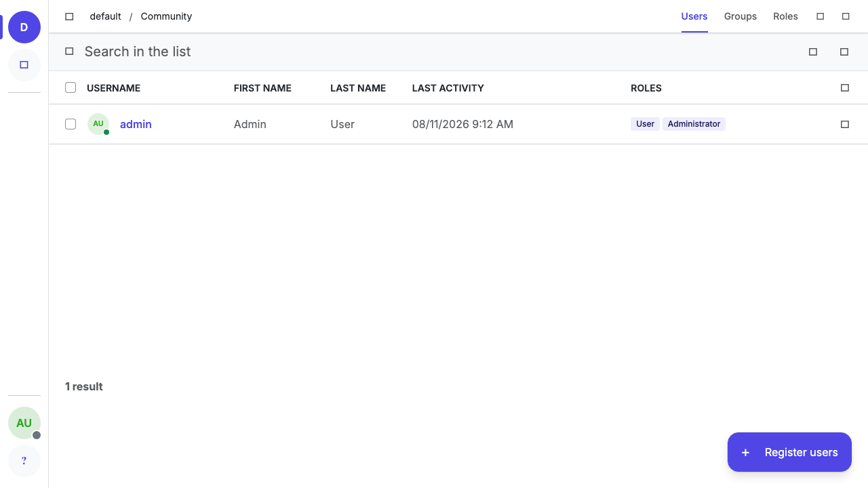Open the help question mark icon

(24, 461)
